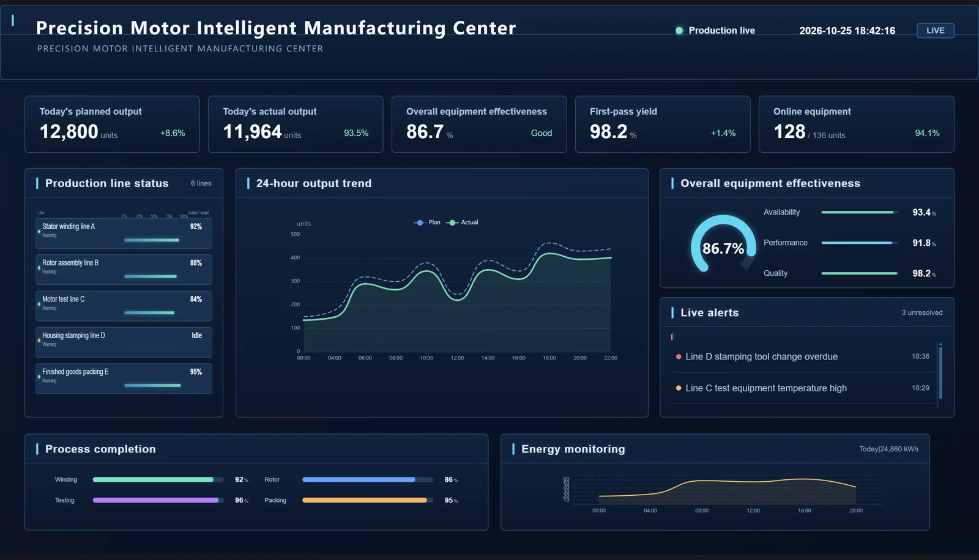
Task: Click the Availability progress bar
Action: pos(860,212)
